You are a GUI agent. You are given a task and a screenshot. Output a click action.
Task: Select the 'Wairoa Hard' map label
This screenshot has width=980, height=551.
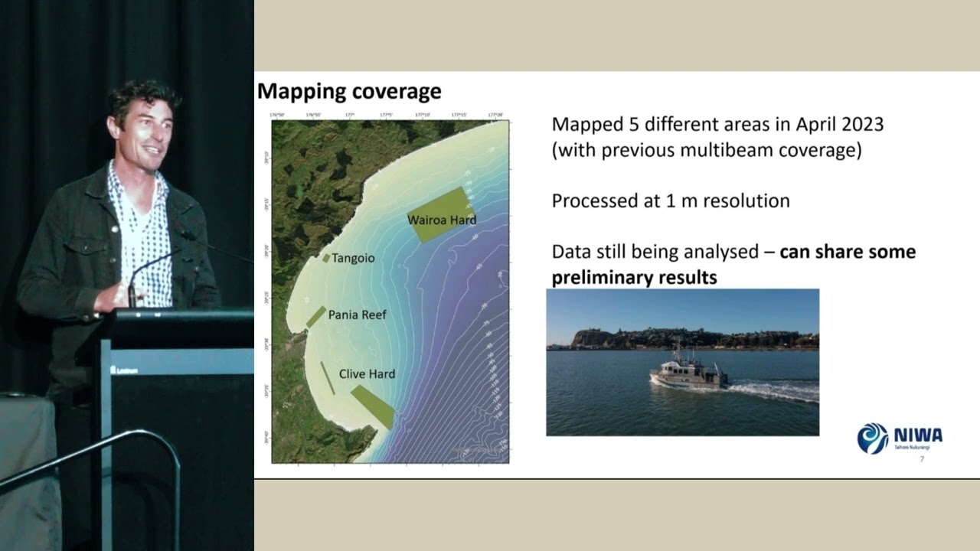click(442, 220)
